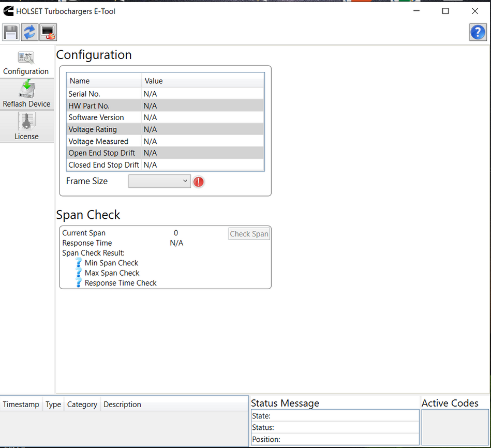Click the floppy disk save icon
Image resolution: width=491 pixels, height=448 pixels.
[11, 33]
